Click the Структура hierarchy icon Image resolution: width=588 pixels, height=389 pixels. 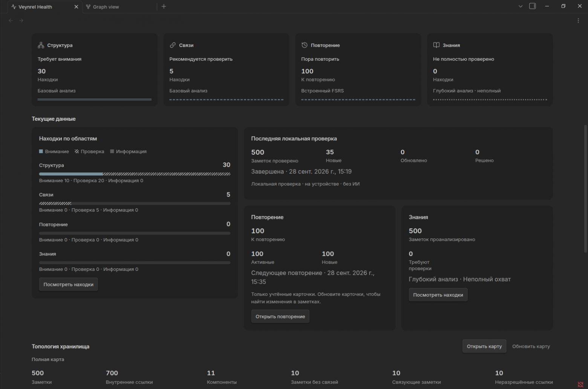point(41,45)
